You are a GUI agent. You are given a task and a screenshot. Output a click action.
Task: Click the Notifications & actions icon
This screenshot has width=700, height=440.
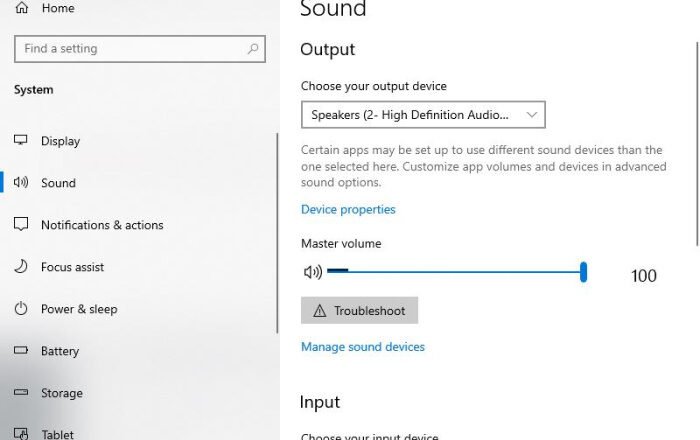(x=21, y=225)
